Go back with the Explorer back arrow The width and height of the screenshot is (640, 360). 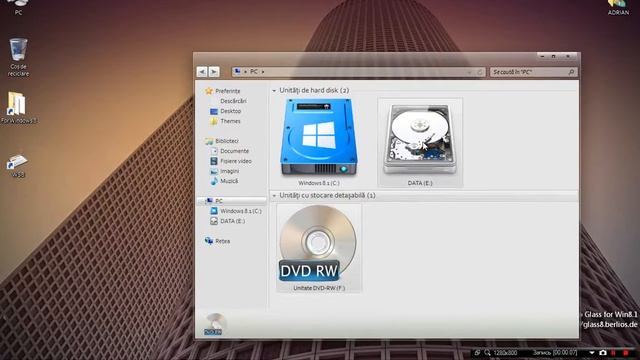202,72
